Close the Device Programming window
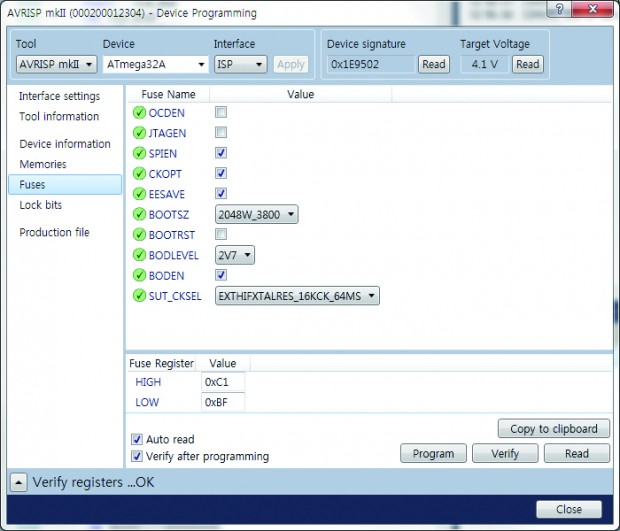Viewport: 620px width, 531px height. point(593,9)
